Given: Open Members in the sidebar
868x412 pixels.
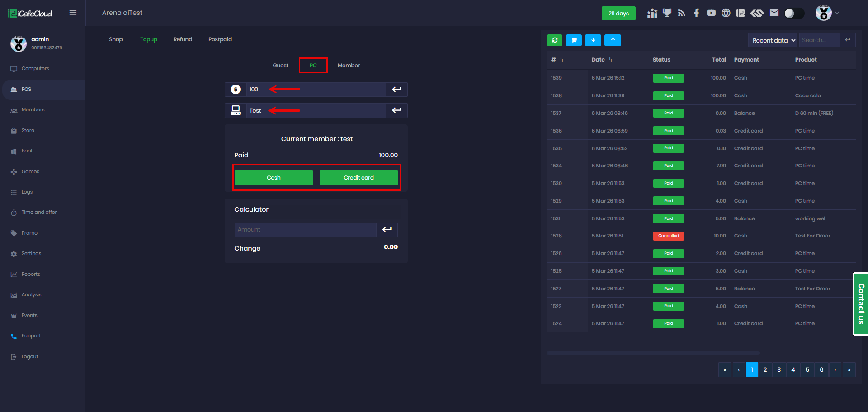Looking at the screenshot, I should point(33,110).
